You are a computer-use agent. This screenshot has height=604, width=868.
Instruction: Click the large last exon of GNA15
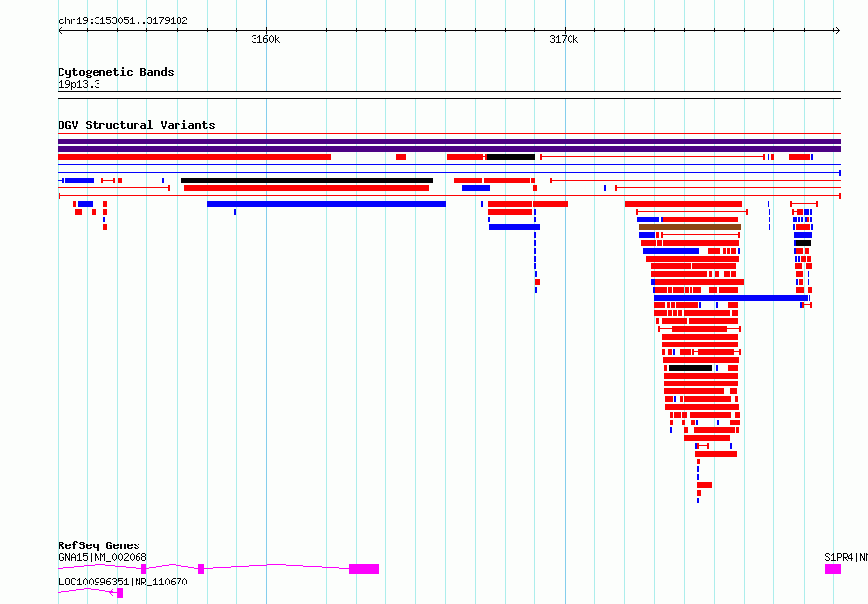tap(364, 569)
